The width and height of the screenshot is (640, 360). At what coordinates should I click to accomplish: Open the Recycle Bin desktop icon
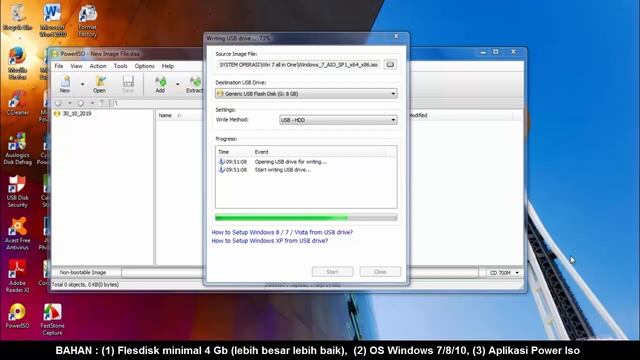(18, 18)
